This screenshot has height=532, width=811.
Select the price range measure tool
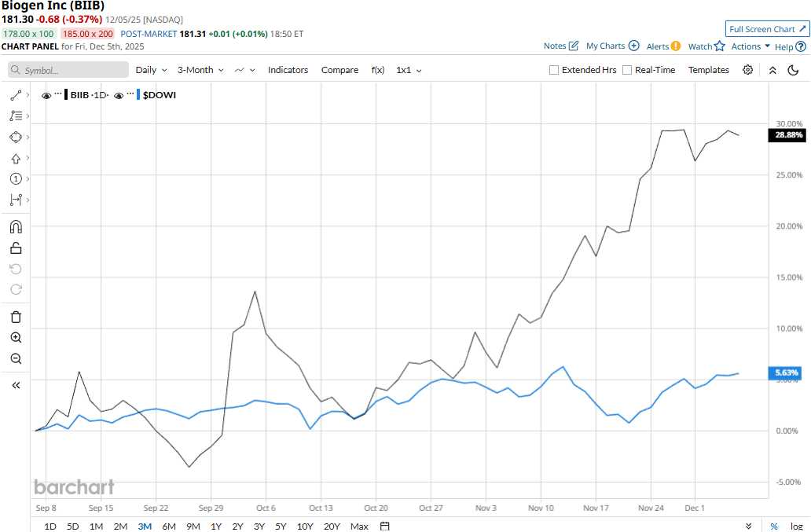point(16,200)
